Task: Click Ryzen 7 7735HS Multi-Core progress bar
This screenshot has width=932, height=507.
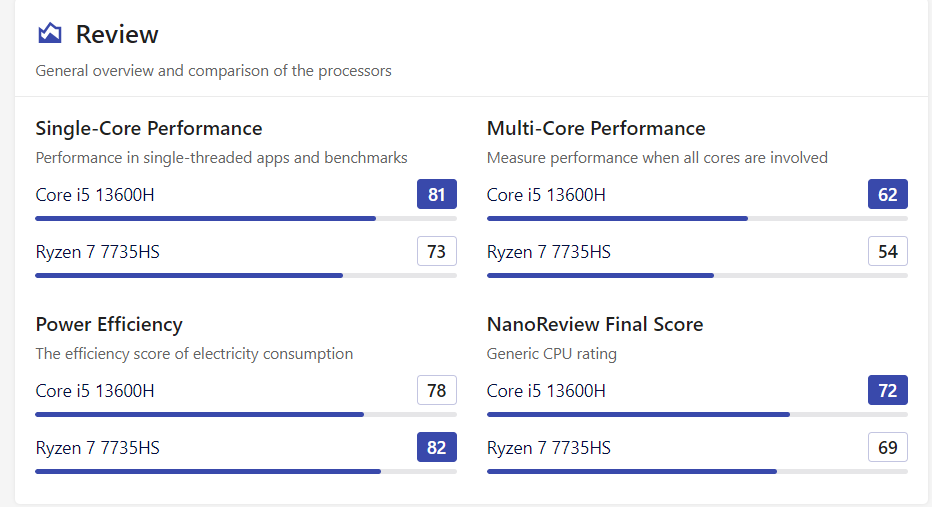Action: pos(600,275)
